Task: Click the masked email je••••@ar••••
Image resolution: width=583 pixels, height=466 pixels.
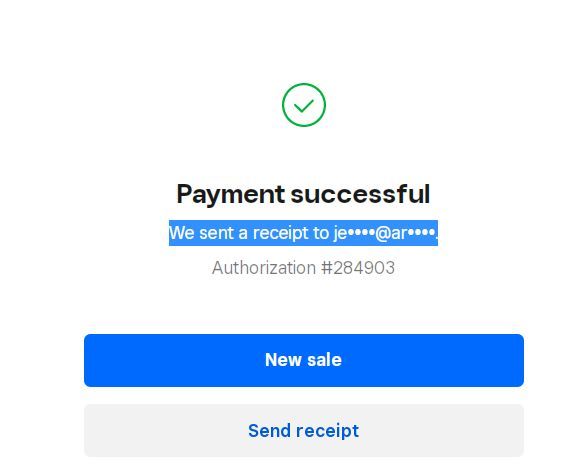Action: click(x=386, y=233)
